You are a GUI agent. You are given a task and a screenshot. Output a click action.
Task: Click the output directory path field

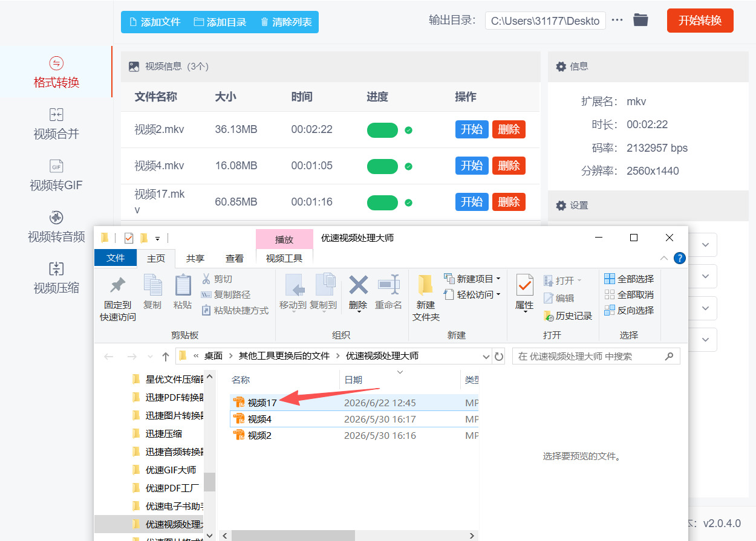[546, 21]
